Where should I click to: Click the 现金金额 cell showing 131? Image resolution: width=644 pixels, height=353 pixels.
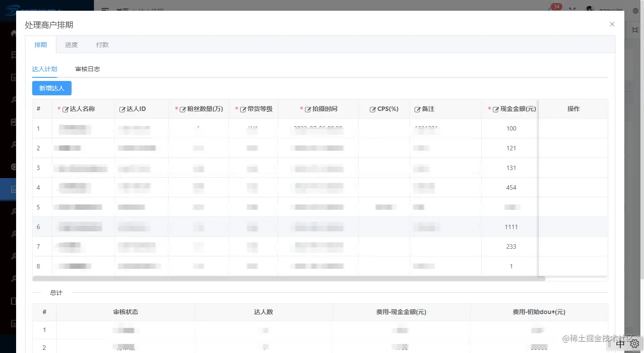point(511,168)
